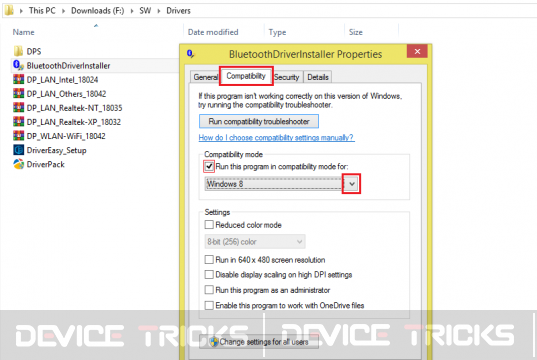Click This PC in the address path

click(42, 11)
